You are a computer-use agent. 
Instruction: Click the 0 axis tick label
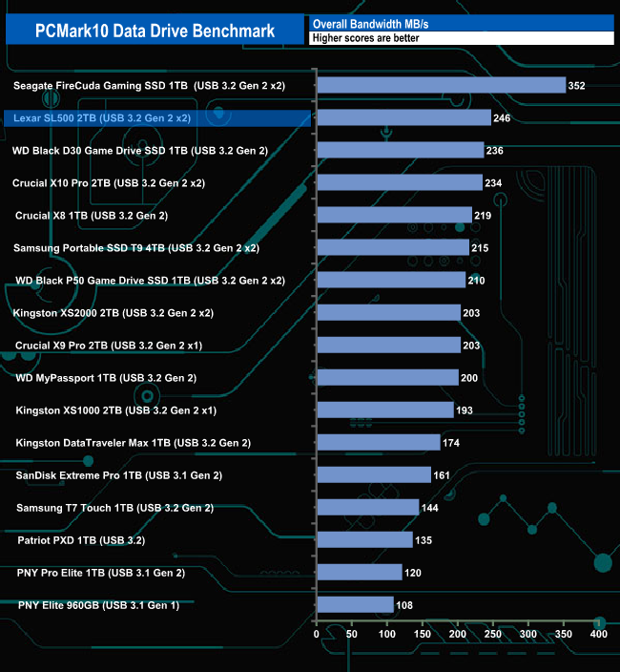click(317, 634)
